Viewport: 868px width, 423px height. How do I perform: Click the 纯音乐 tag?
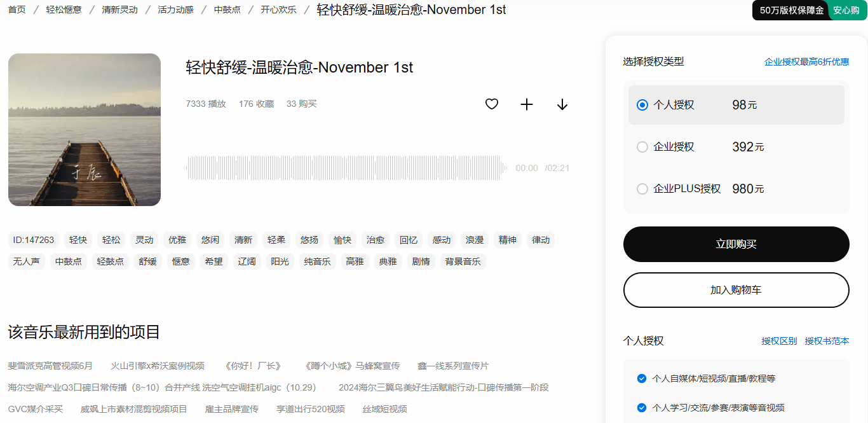pos(317,261)
